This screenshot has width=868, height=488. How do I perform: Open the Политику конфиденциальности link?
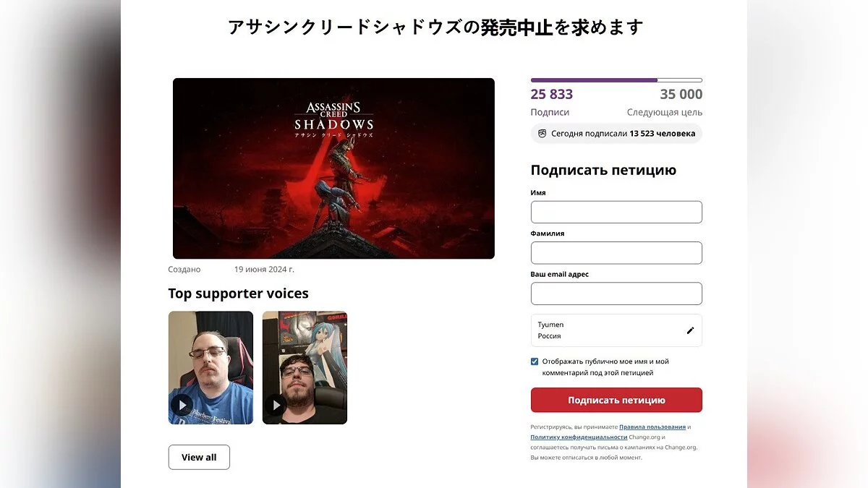click(579, 437)
